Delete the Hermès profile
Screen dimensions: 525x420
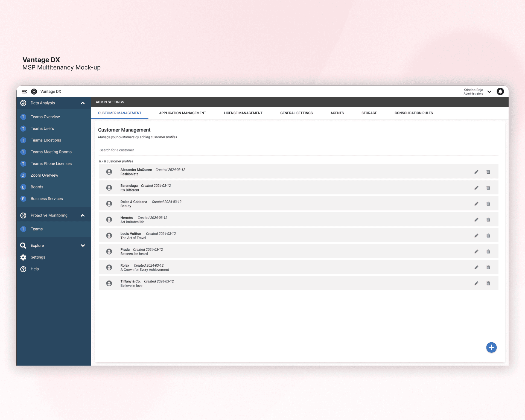coord(488,220)
